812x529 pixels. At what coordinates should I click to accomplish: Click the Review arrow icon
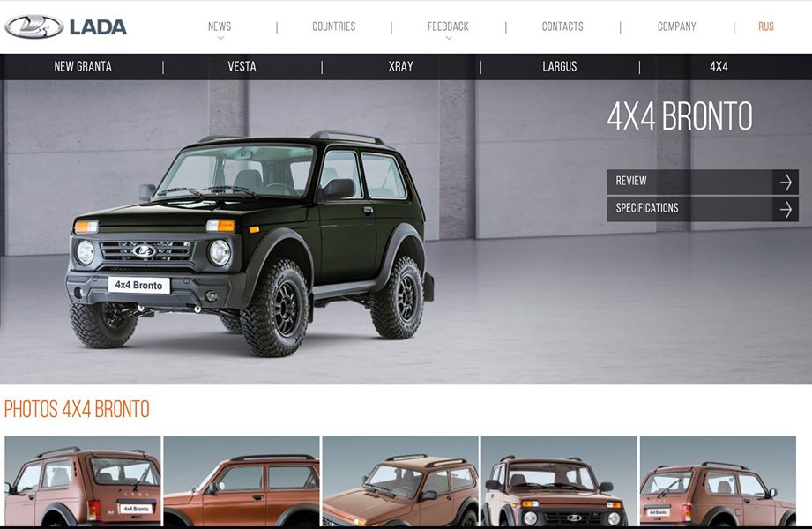pyautogui.click(x=786, y=183)
